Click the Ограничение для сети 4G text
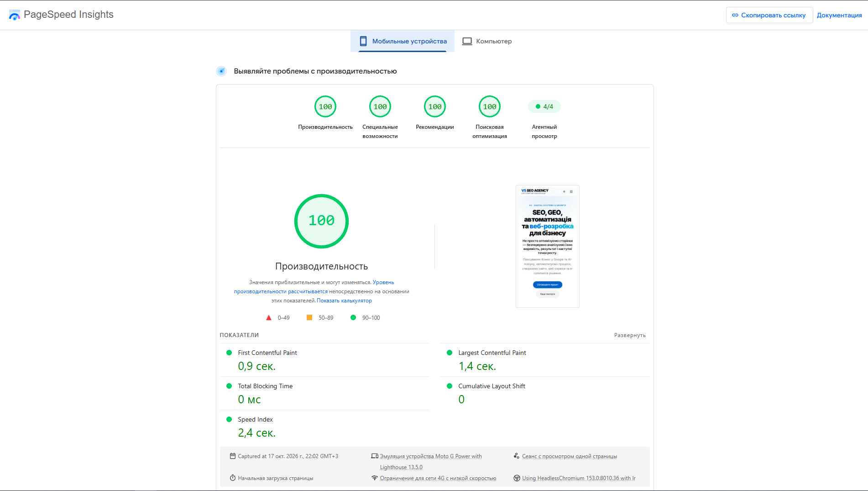The image size is (868, 491). [438, 478]
